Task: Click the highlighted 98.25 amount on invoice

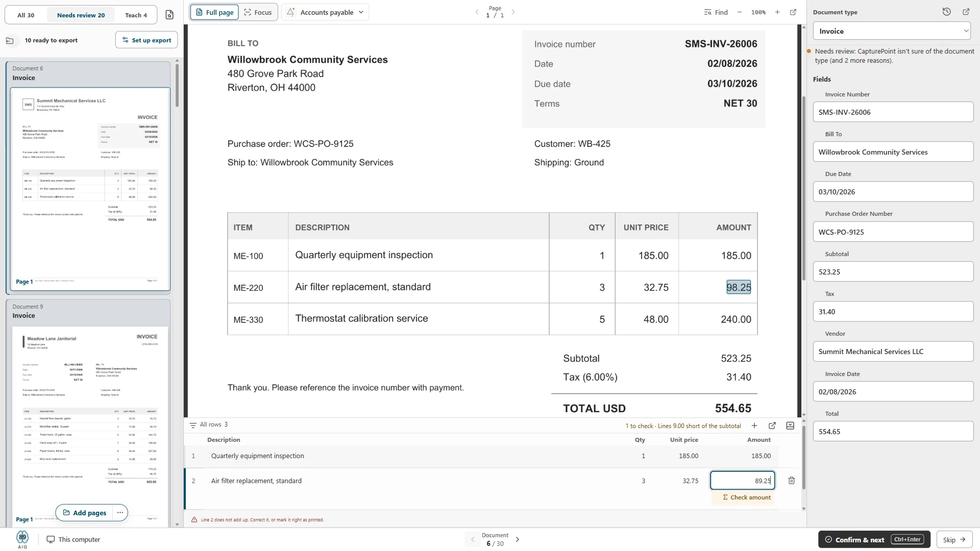Action: coord(739,287)
